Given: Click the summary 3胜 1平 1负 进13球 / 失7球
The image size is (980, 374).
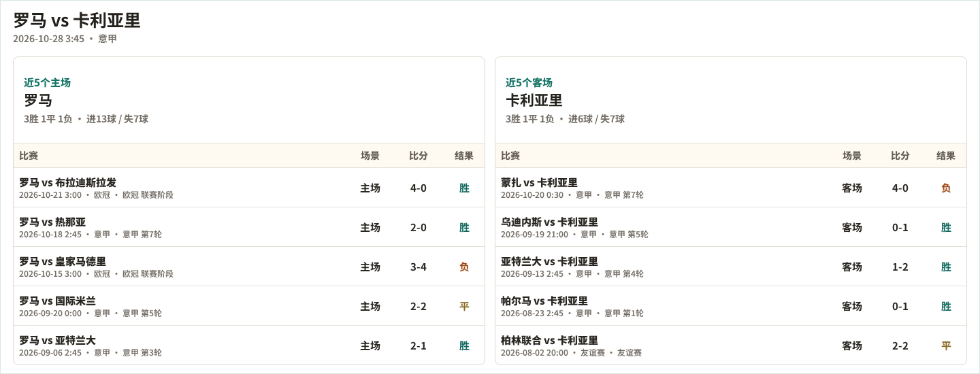Looking at the screenshot, I should 86,119.
